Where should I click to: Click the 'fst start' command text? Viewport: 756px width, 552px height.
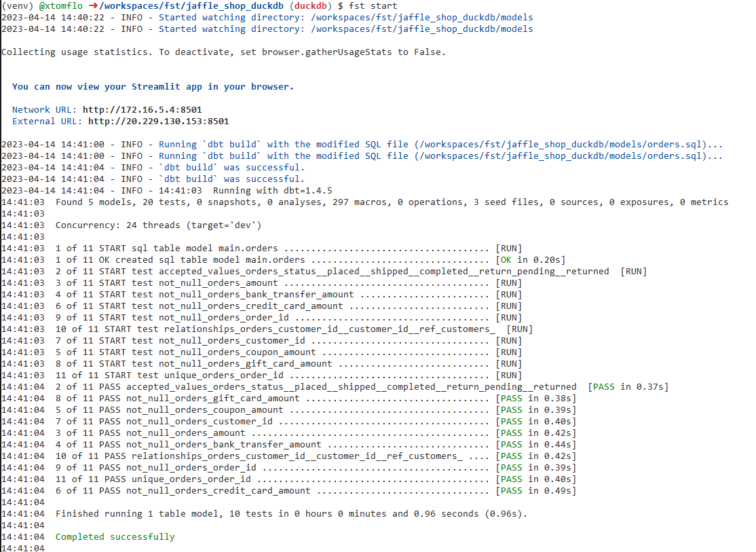pyautogui.click(x=373, y=6)
